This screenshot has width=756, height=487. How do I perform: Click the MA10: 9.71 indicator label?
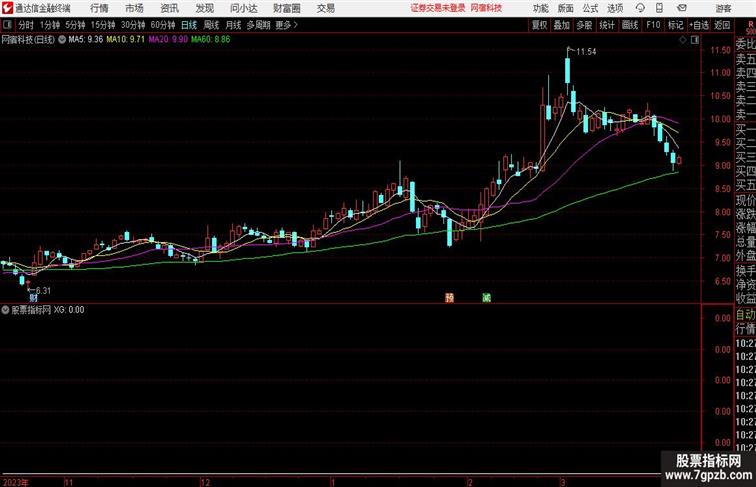[x=125, y=40]
